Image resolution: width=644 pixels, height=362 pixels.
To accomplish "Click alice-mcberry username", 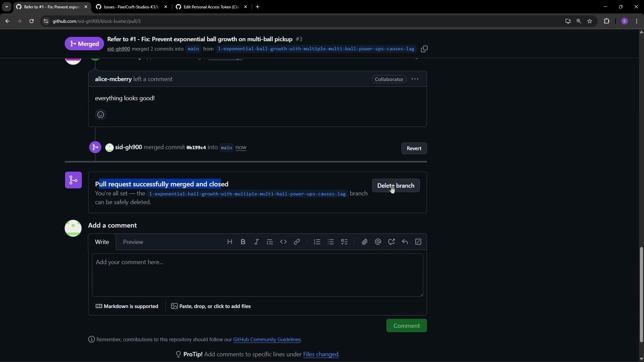I will click(x=113, y=79).
